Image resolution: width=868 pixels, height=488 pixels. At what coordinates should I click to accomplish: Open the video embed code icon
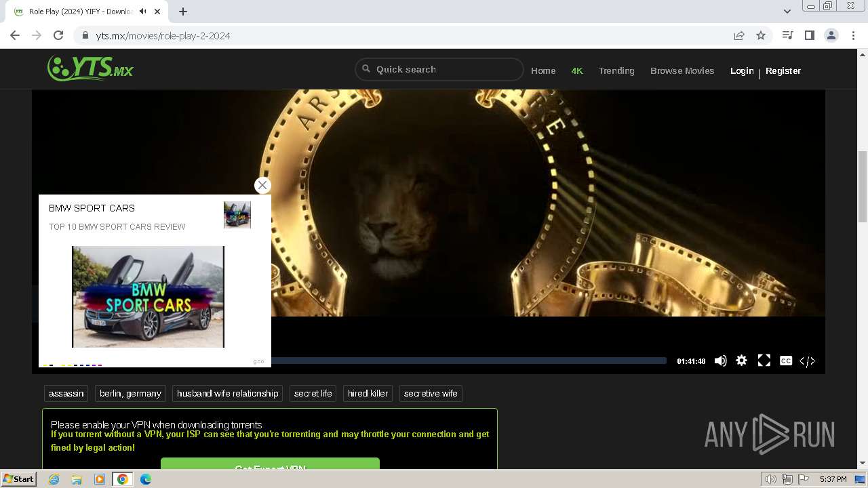point(807,361)
